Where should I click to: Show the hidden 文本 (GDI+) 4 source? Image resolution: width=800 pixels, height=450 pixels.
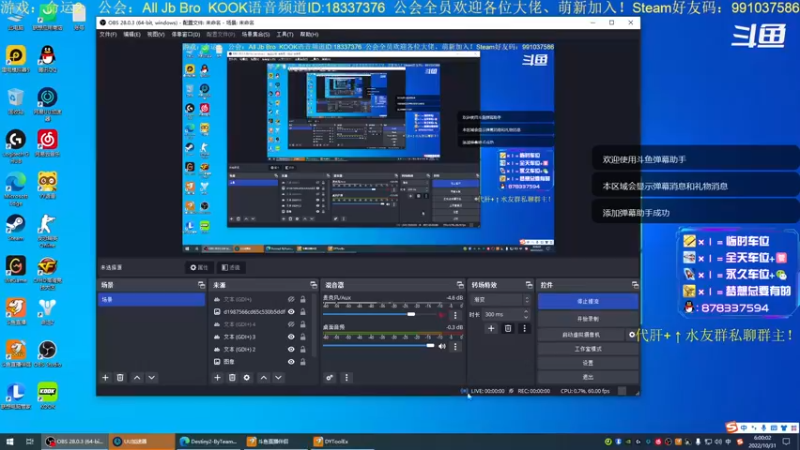click(x=291, y=324)
